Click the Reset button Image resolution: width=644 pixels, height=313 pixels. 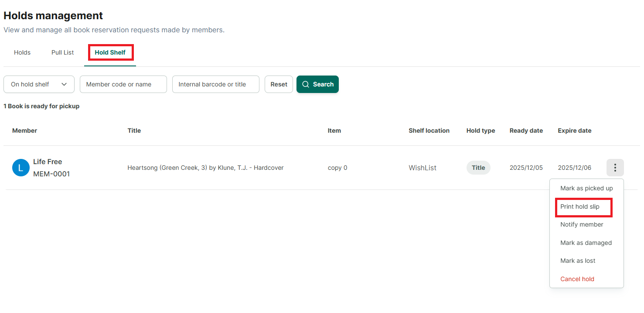279,84
